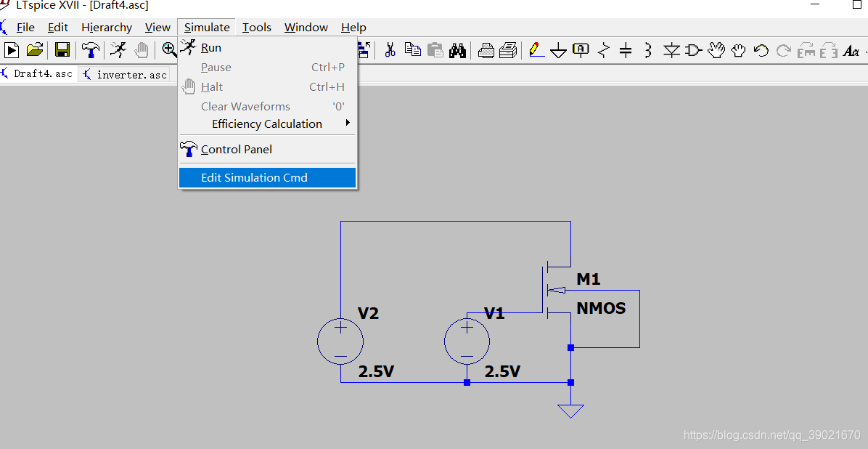Choose Run in the Simulate menu
This screenshot has width=868, height=449.
click(x=267, y=48)
